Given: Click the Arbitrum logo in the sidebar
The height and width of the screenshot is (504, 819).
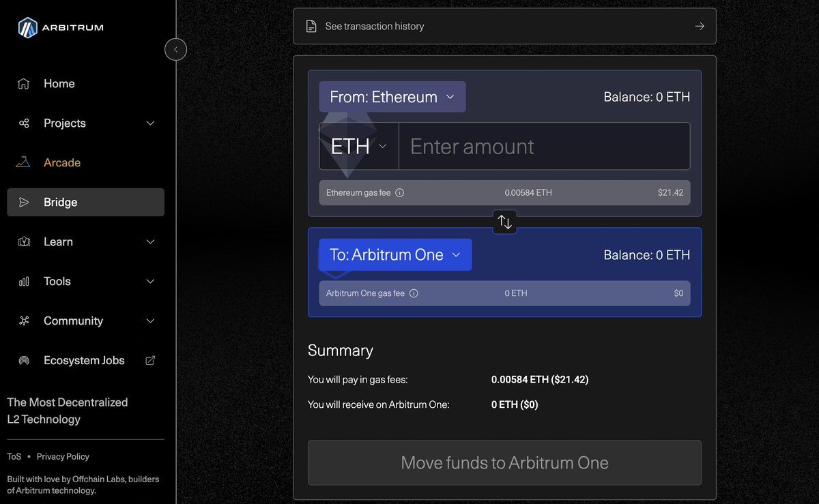Looking at the screenshot, I should (x=27, y=27).
